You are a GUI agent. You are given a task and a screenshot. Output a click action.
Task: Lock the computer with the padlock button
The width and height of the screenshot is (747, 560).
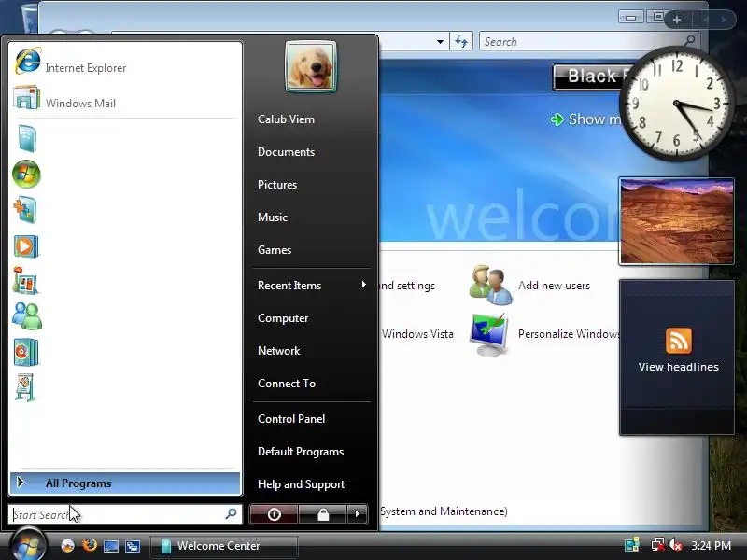(323, 514)
